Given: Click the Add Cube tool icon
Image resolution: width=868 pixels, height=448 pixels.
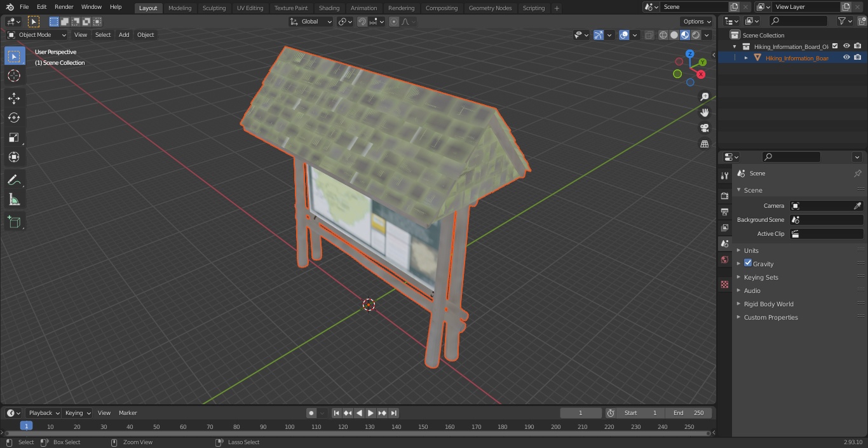Looking at the screenshot, I should click(14, 222).
